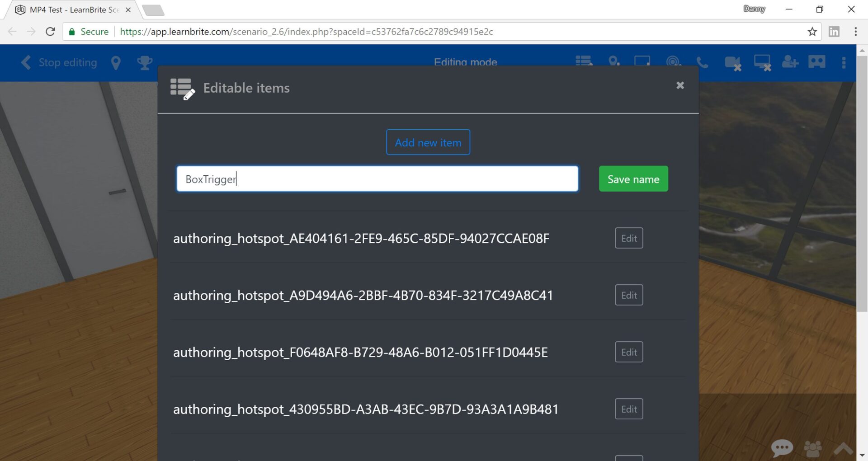The height and width of the screenshot is (461, 868).
Task: Edit the authoring_hotspot_AE404161 item
Action: tap(628, 238)
